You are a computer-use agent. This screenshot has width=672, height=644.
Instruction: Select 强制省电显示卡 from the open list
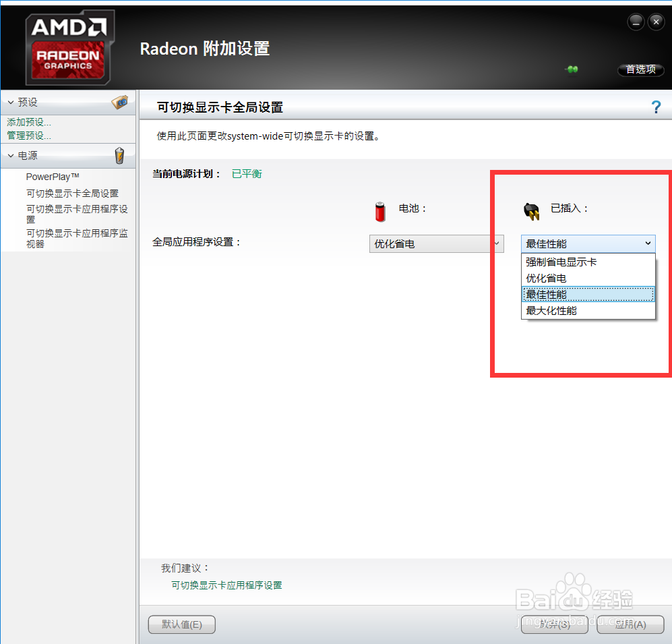[559, 262]
